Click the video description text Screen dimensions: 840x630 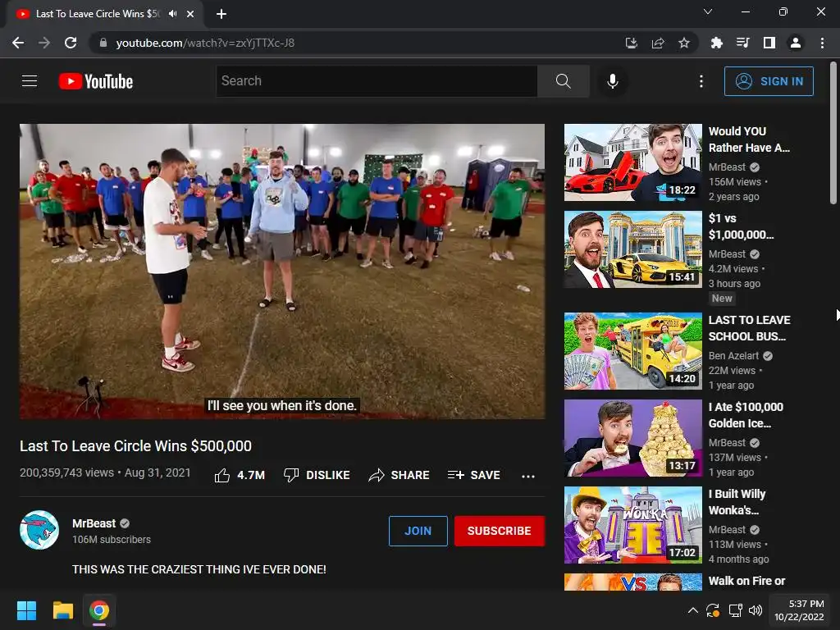pos(199,569)
